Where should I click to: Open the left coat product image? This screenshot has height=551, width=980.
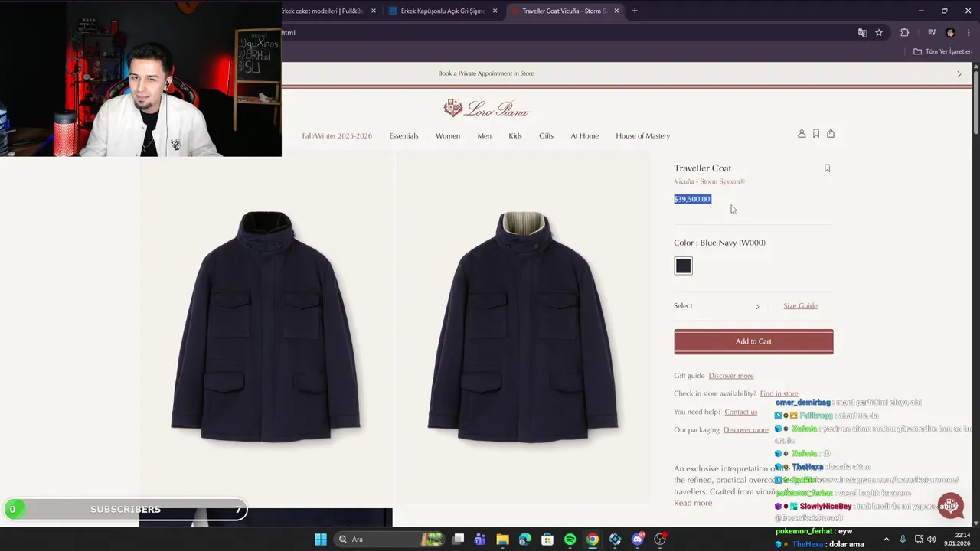coord(266,328)
